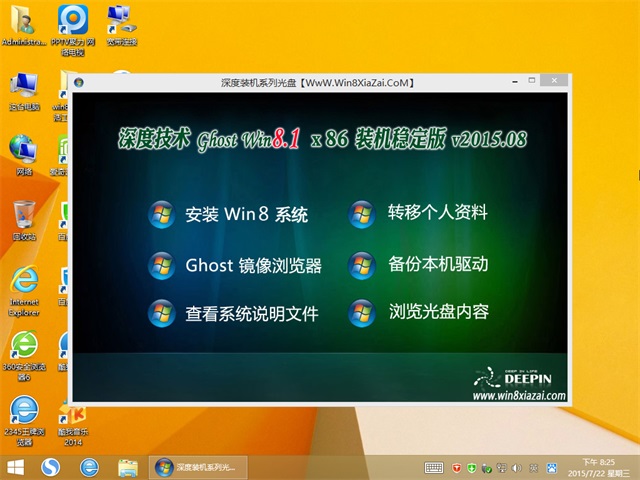Choose the 转移个人资料 option
Viewport: 640px width, 480px height.
[438, 212]
